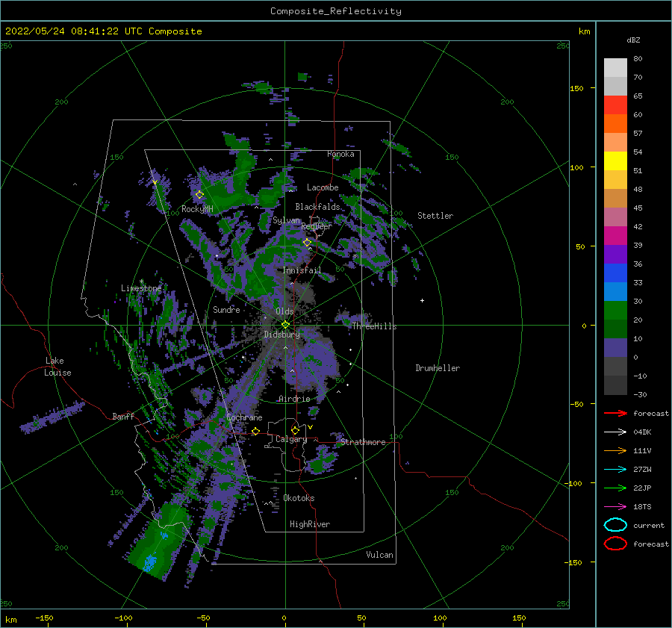Click the yellow radar-site diamond below Olds

(x=285, y=325)
